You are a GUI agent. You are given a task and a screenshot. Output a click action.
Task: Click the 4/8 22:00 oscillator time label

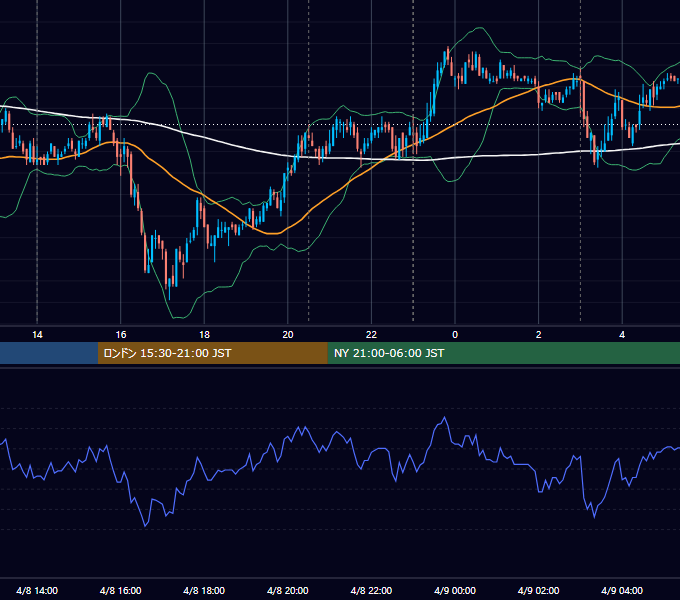tap(371, 590)
